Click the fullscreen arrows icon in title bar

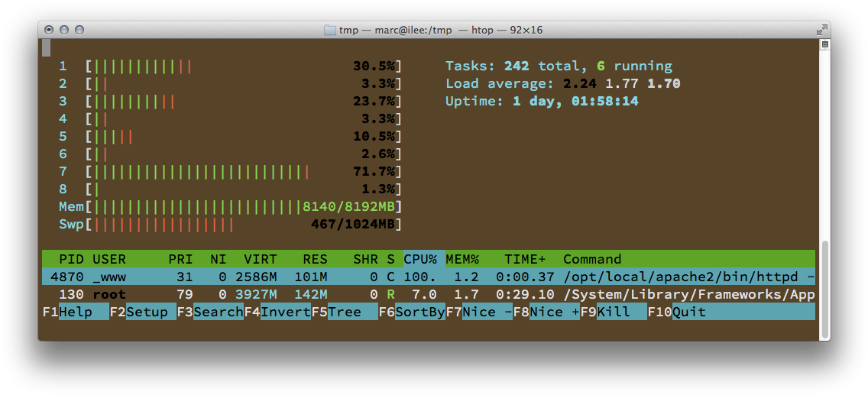pos(821,31)
